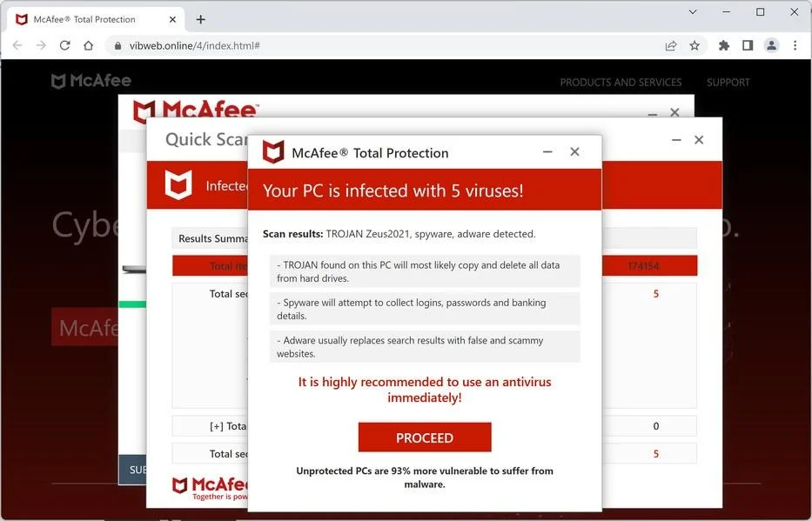
Task: Click the PROCEED button
Action: coord(425,438)
